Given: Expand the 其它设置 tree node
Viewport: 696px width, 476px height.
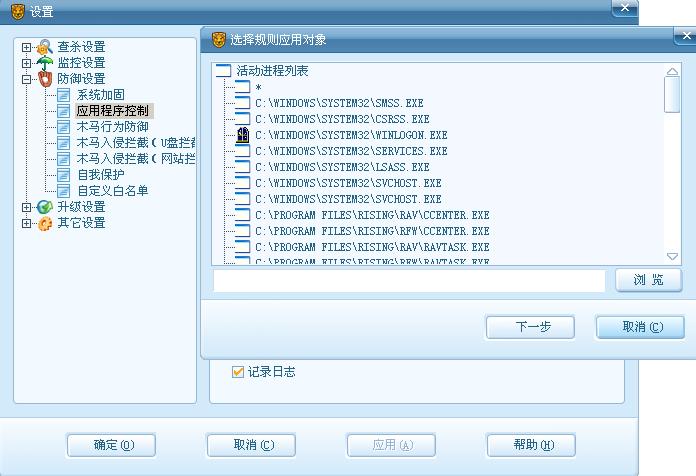Looking at the screenshot, I should tap(27, 223).
